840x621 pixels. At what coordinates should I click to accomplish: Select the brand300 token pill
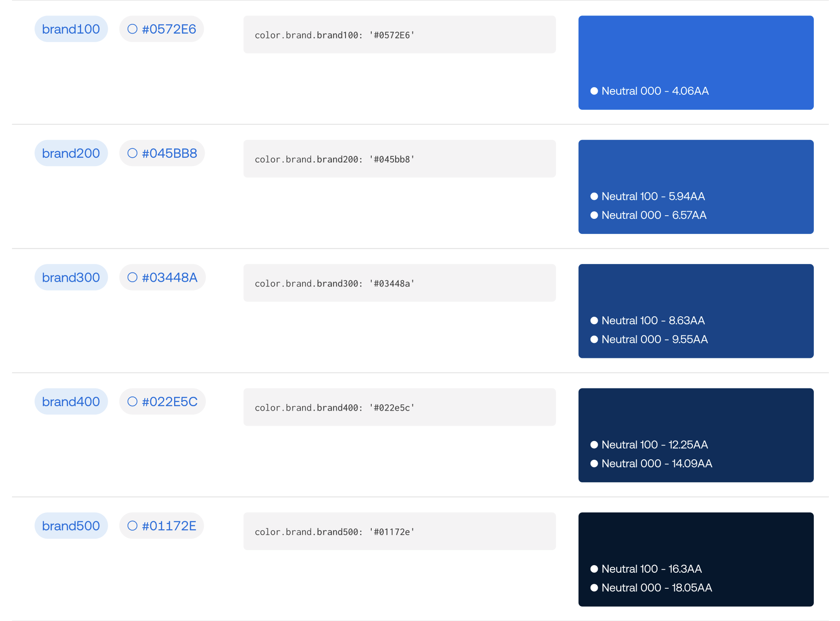click(71, 277)
